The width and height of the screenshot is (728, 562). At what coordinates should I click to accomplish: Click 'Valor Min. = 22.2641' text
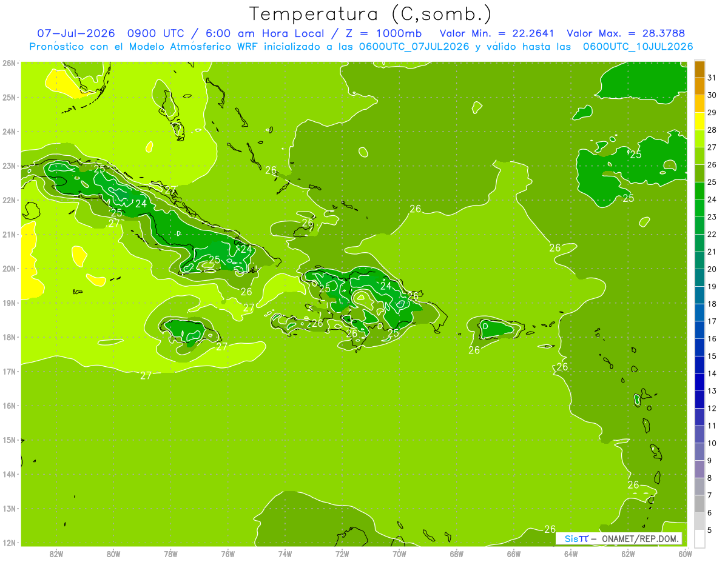pyautogui.click(x=496, y=33)
